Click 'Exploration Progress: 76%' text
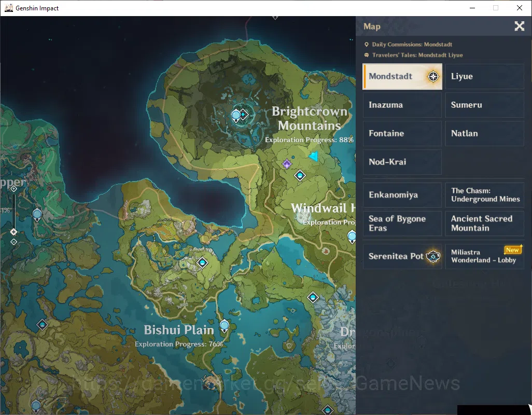 179,344
